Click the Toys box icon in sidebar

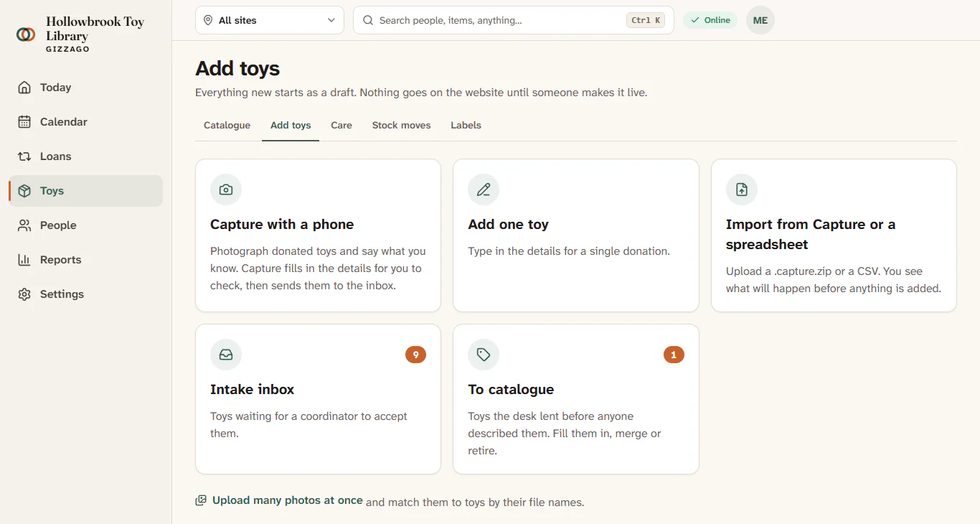pos(24,191)
